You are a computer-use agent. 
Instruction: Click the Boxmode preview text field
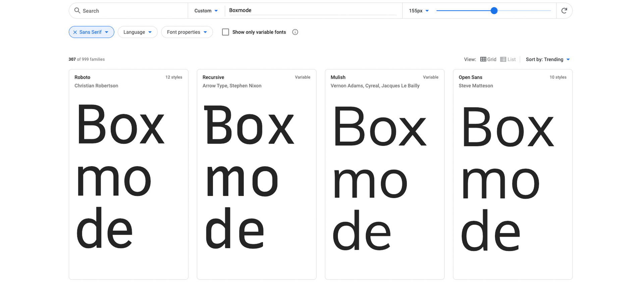click(312, 10)
